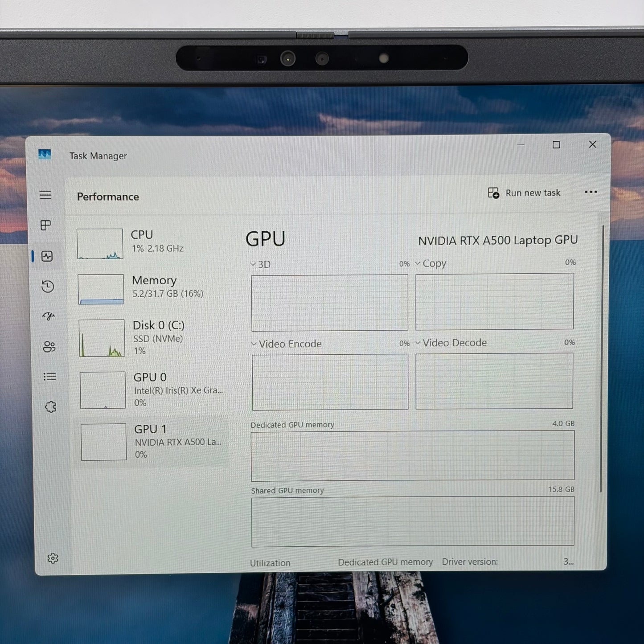644x644 pixels.
Task: Minimize the Task Manager window
Action: coord(521,145)
